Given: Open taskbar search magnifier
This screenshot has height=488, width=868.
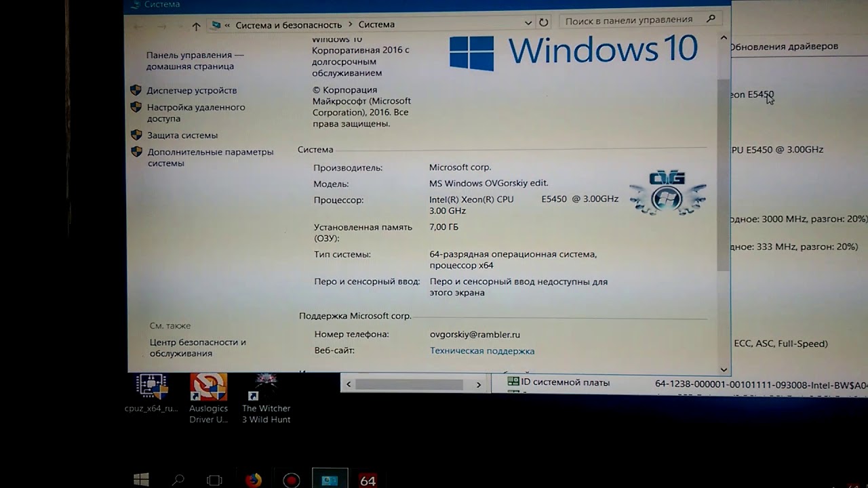Looking at the screenshot, I should [x=178, y=480].
